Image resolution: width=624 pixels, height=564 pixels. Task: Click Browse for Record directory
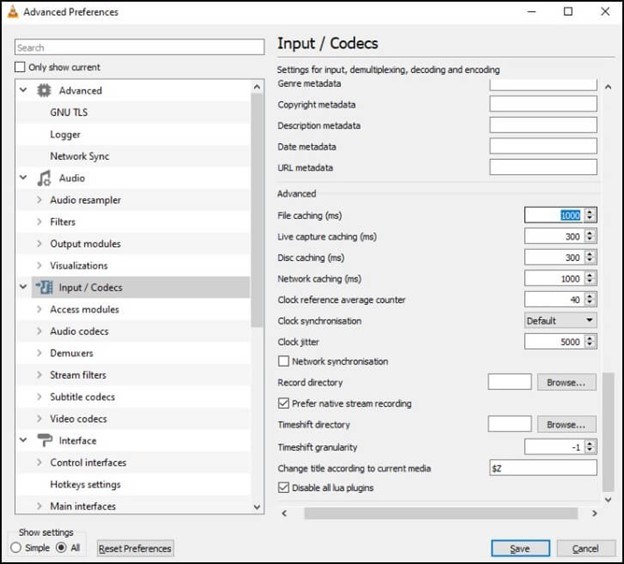(x=566, y=383)
